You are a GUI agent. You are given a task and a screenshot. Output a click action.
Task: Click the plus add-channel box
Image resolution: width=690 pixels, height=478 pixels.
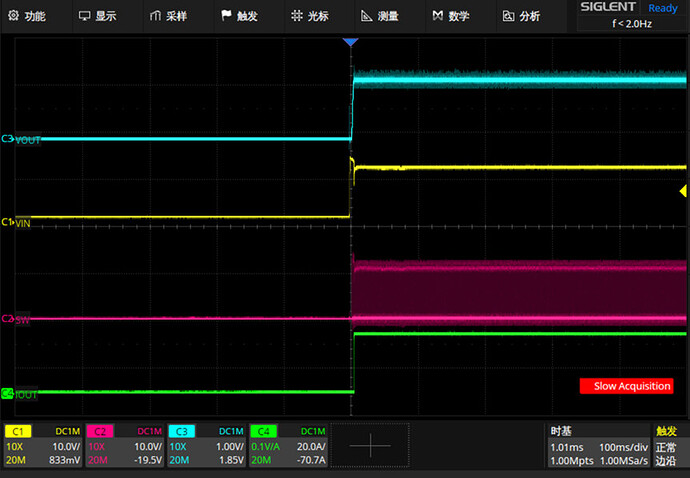(370, 445)
